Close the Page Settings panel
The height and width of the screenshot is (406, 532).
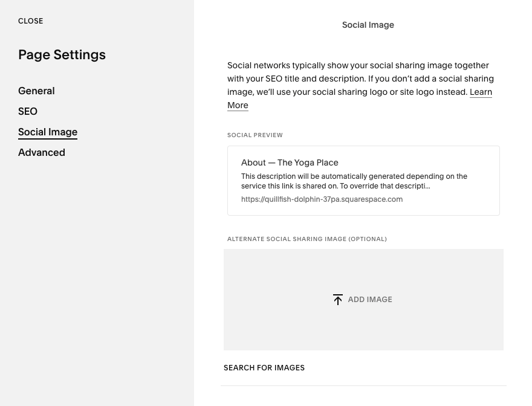(x=30, y=21)
